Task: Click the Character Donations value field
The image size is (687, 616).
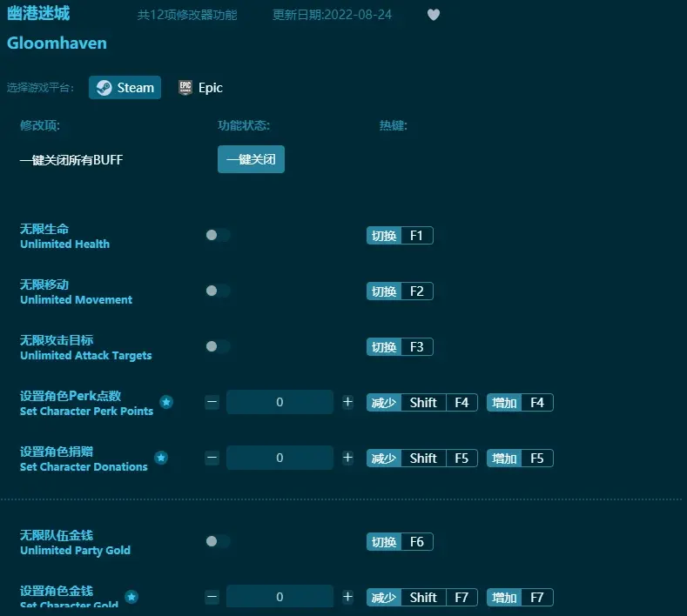Action: [280, 458]
